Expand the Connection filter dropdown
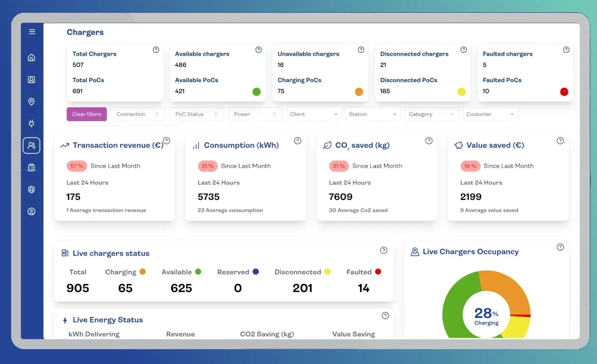The width and height of the screenshot is (597, 364). tap(138, 115)
